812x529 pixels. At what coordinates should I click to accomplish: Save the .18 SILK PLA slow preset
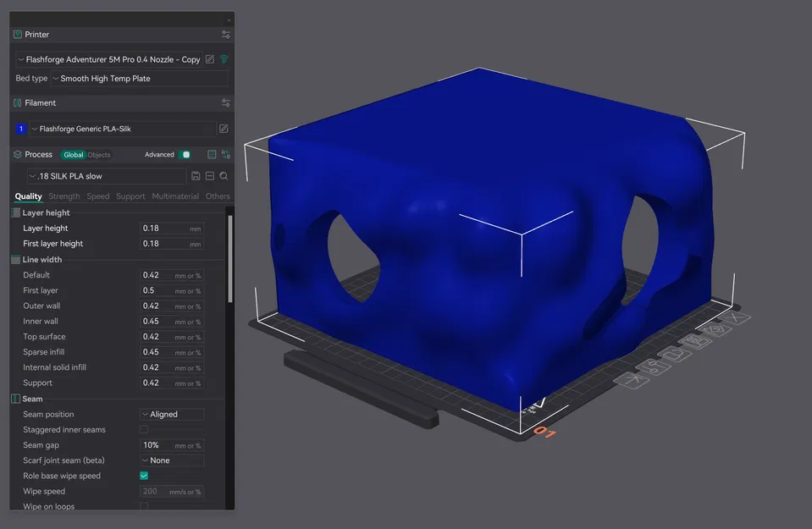click(x=196, y=175)
